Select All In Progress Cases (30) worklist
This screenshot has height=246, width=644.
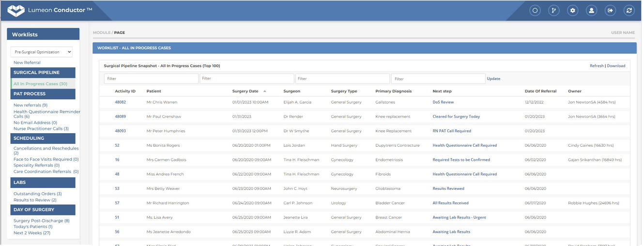41,84
